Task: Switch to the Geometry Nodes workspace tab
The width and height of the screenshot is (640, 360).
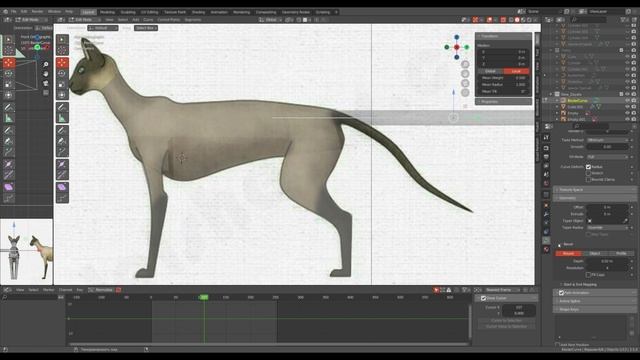Action: point(296,12)
